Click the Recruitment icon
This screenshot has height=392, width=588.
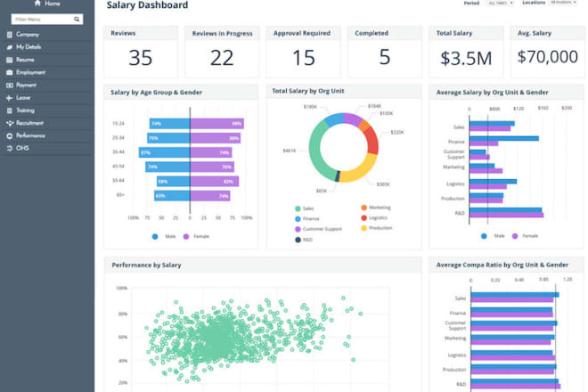tap(10, 123)
